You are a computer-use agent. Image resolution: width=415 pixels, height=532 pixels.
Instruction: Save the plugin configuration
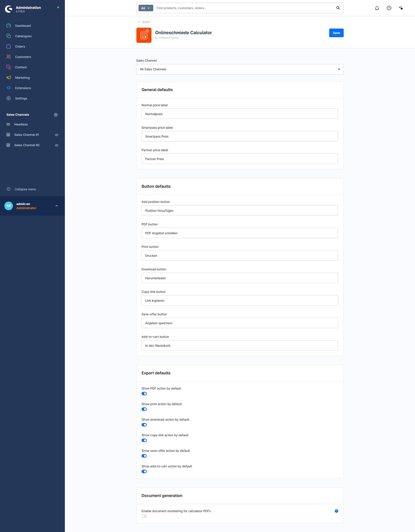(x=336, y=33)
